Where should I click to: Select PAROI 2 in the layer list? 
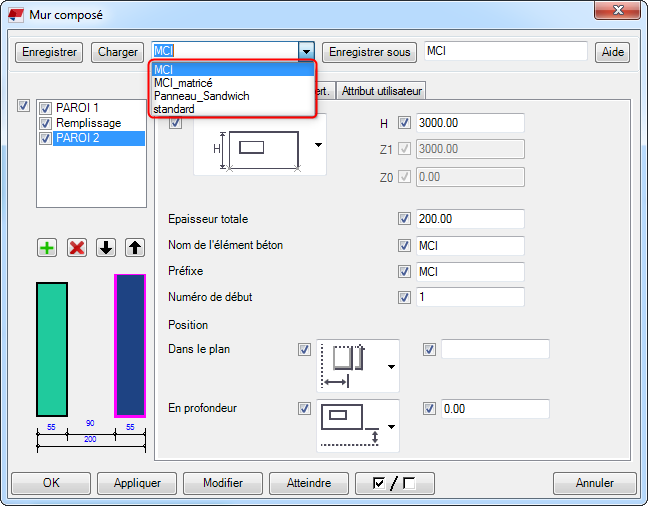coord(99,138)
